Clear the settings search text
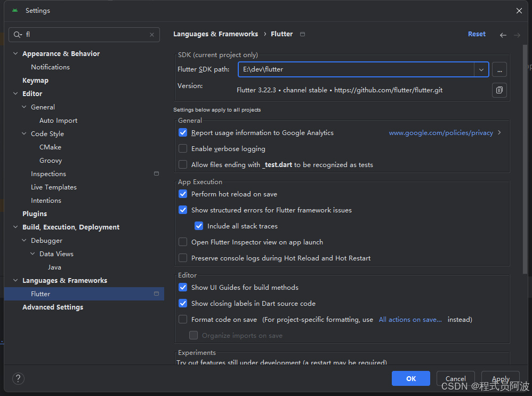Screen dimensions: 532x396 pos(152,35)
